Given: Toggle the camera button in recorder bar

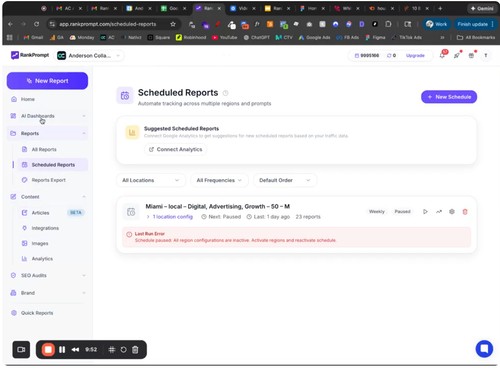Looking at the screenshot, I should [21, 349].
